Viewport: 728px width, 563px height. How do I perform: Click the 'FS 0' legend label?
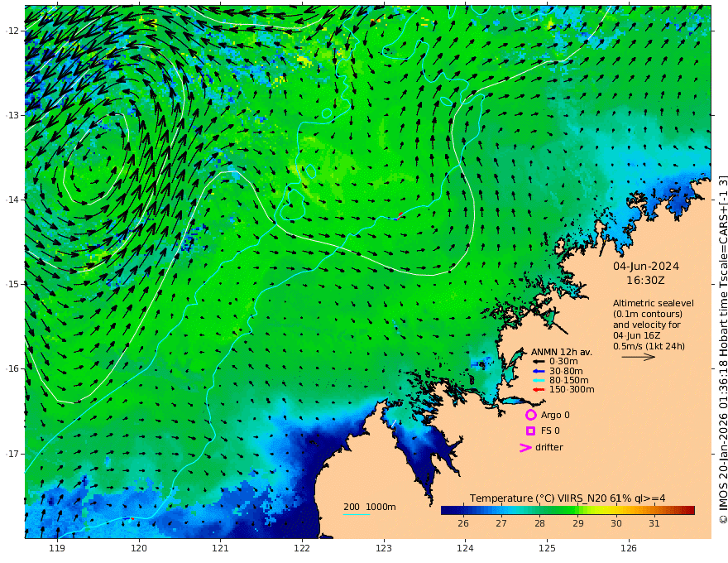(x=550, y=431)
